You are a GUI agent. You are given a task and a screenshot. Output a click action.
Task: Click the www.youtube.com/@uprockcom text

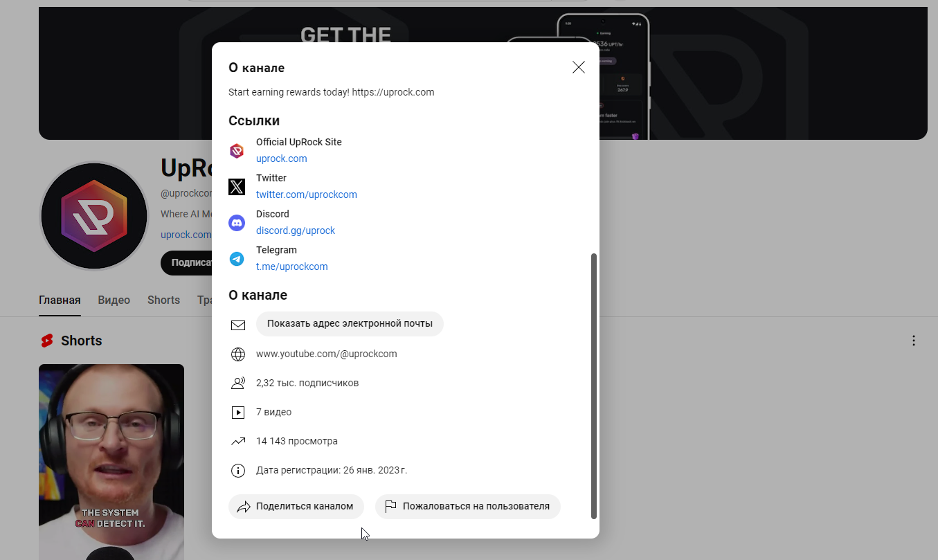[x=327, y=354]
